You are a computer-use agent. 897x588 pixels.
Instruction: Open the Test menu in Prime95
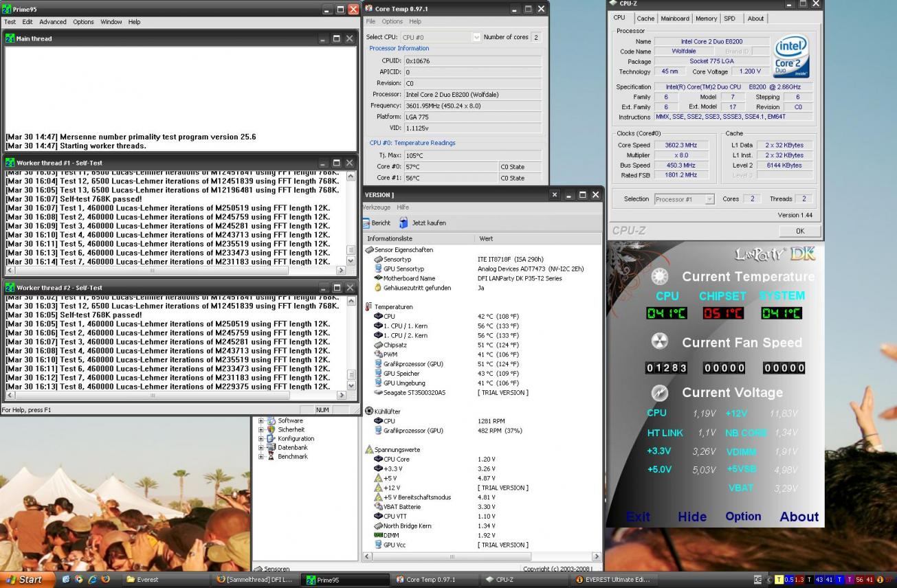10,22
